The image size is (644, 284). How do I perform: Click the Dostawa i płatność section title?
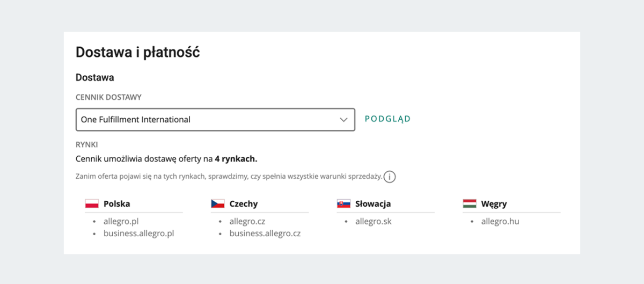[x=138, y=52]
